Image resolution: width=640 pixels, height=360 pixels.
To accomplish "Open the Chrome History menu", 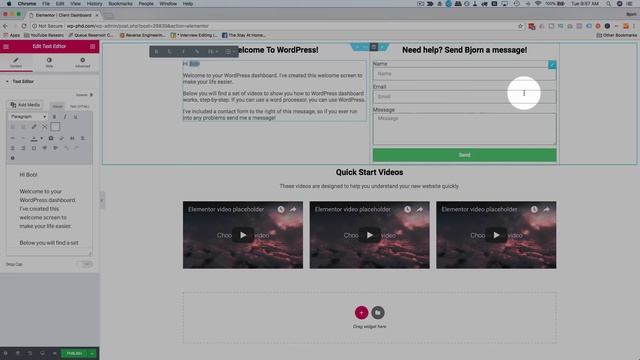I will [x=94, y=4].
